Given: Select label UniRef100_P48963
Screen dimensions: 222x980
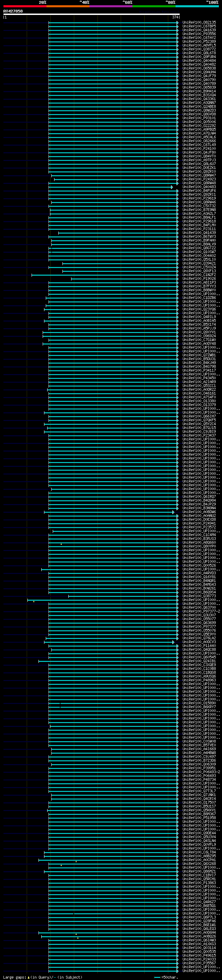Looking at the screenshot, I should pyautogui.click(x=199, y=680).
